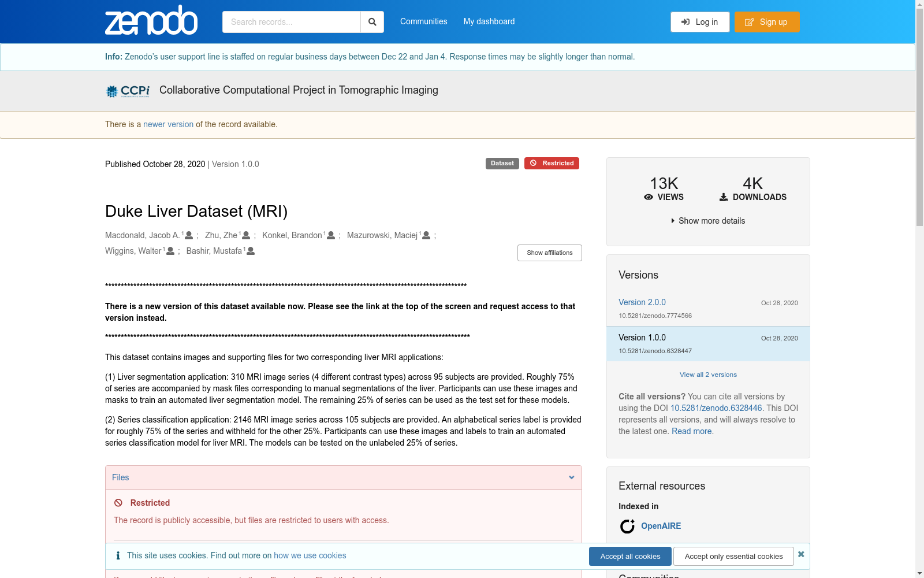Accept only essential cookies
This screenshot has width=924, height=578.
(733, 556)
